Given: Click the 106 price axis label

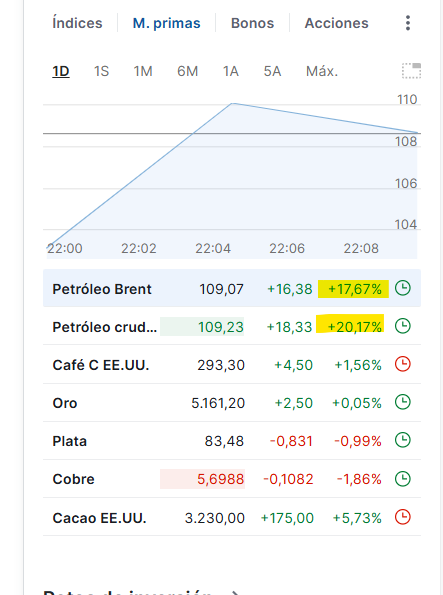Looking at the screenshot, I should [406, 184].
